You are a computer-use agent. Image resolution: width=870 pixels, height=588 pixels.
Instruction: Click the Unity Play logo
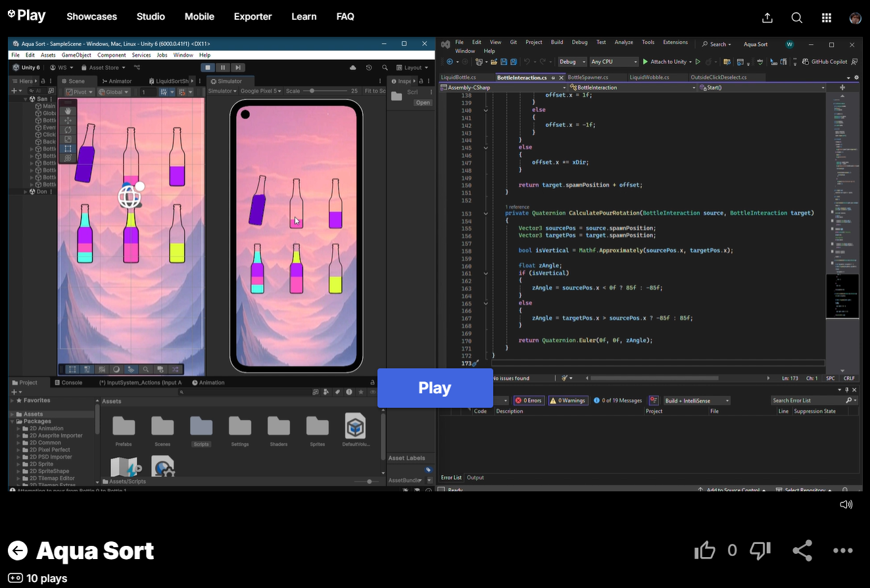pyautogui.click(x=27, y=16)
